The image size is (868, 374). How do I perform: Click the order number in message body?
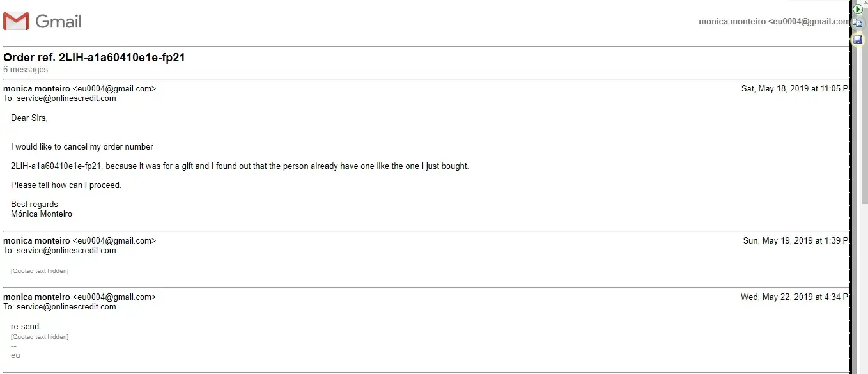click(x=56, y=166)
